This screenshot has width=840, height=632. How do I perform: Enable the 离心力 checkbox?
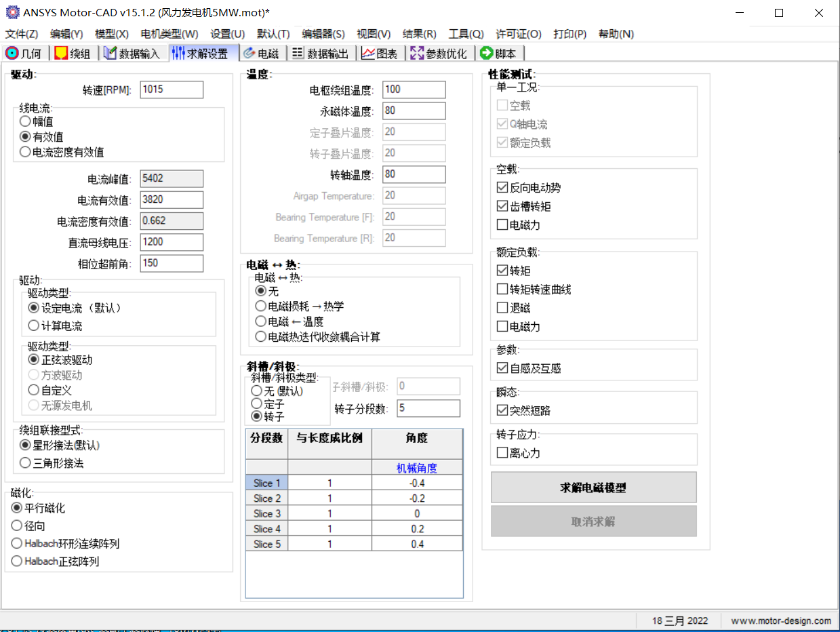(x=502, y=452)
